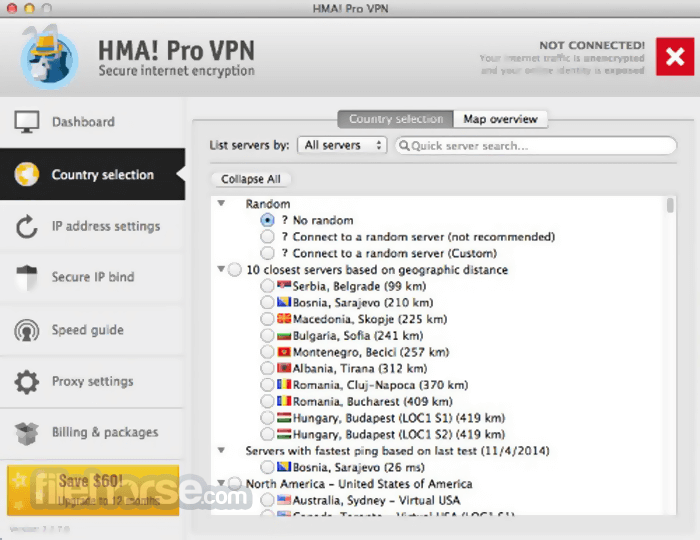Select Montenegro, Becici (257 km) radio button

pos(267,352)
